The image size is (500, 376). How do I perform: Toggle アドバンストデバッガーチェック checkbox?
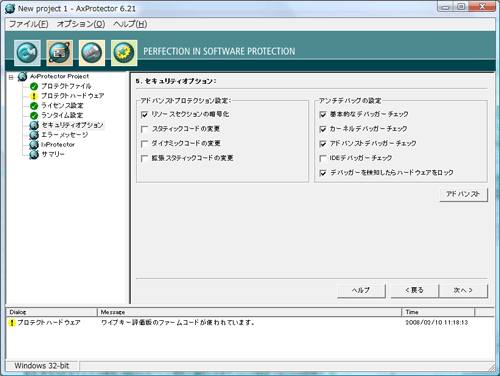323,144
